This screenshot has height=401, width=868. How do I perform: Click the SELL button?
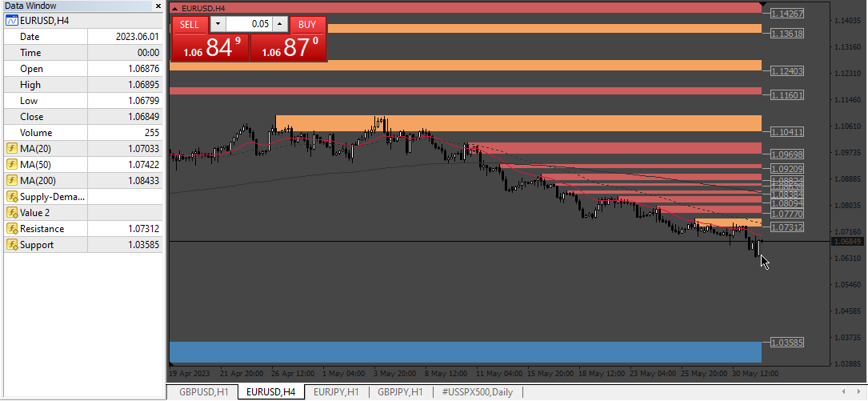click(190, 24)
